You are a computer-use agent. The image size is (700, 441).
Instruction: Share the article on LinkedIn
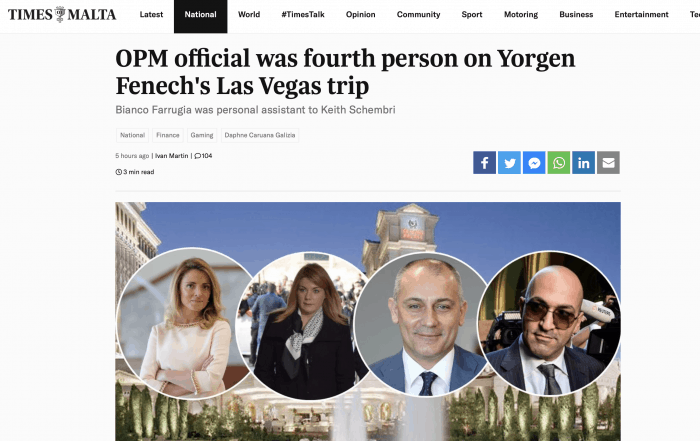coord(583,162)
